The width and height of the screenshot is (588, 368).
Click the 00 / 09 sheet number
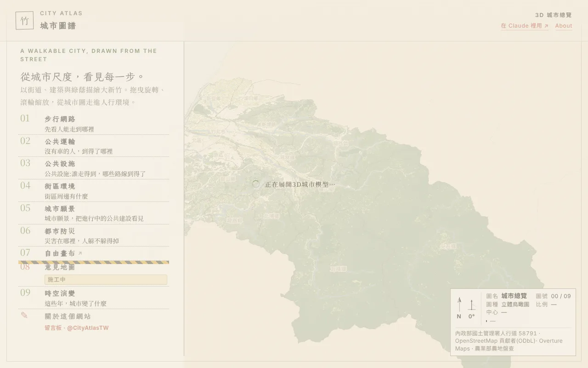pyautogui.click(x=561, y=296)
